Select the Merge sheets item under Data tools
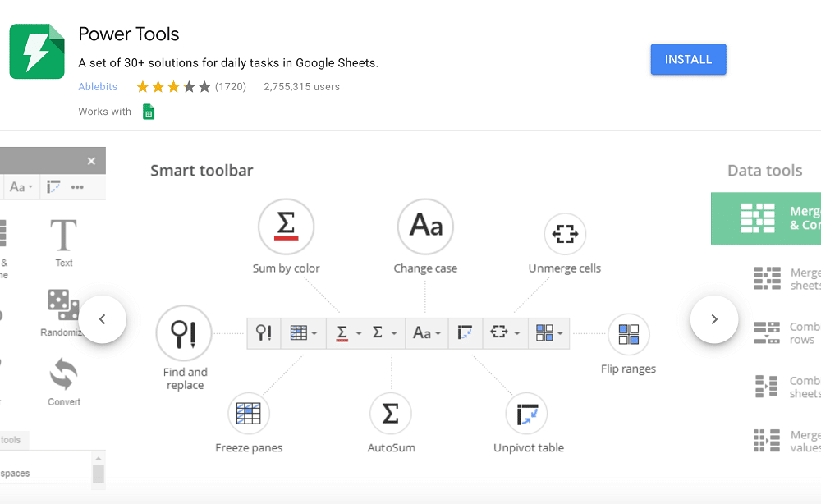The height and width of the screenshot is (504, 821). point(787,278)
